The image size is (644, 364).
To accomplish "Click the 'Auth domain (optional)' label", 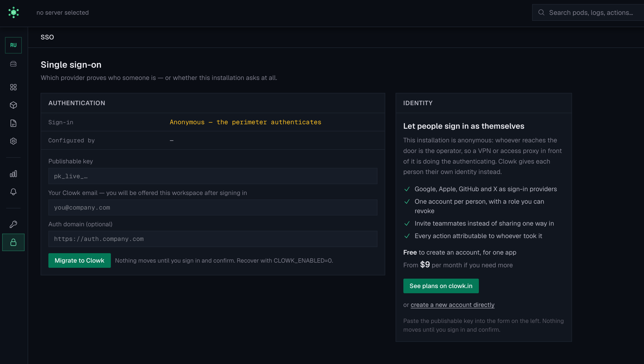I will point(80,224).
